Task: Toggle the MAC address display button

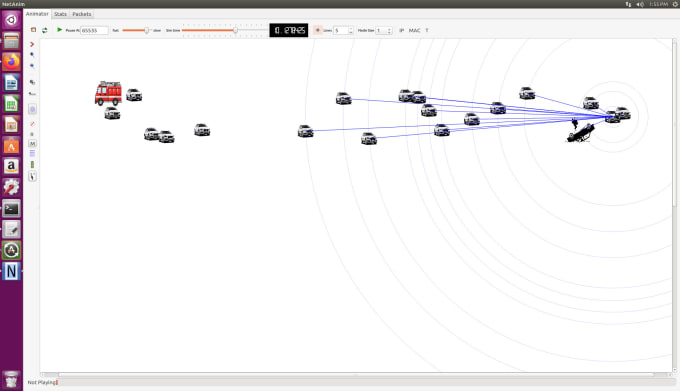Action: pos(415,30)
